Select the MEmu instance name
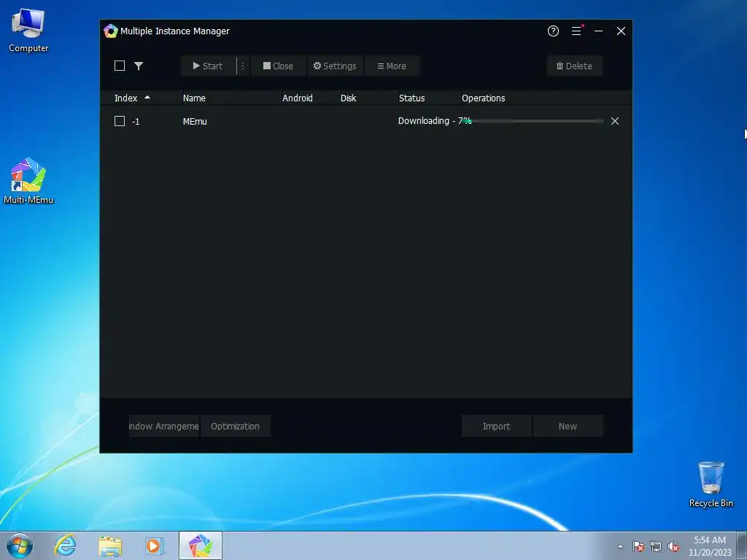Viewport: 747px width, 560px height. click(195, 122)
